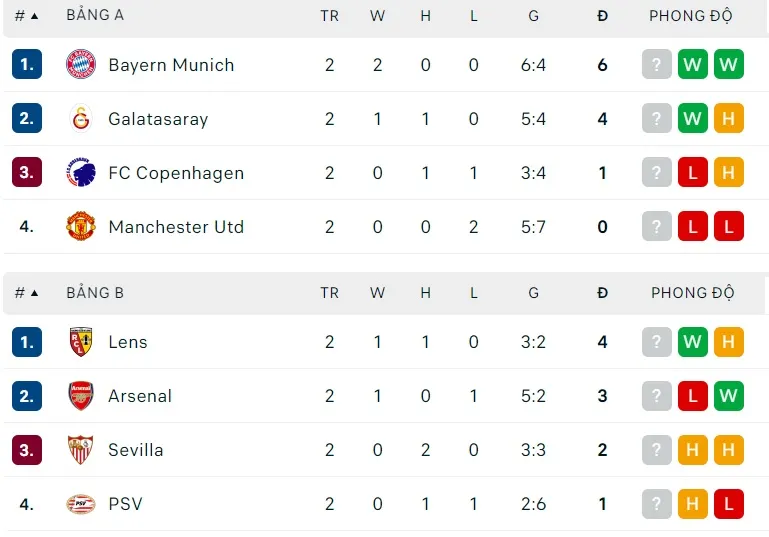The width and height of the screenshot is (769, 537).
Task: Click Lens's green W form badge
Action: (x=692, y=342)
